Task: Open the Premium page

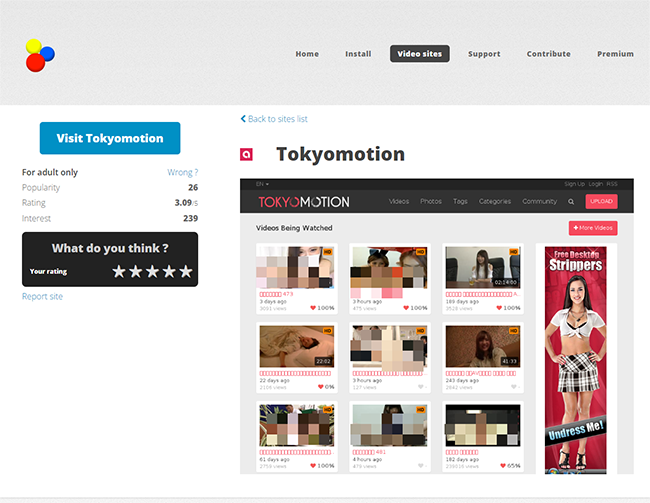Action: pos(615,54)
